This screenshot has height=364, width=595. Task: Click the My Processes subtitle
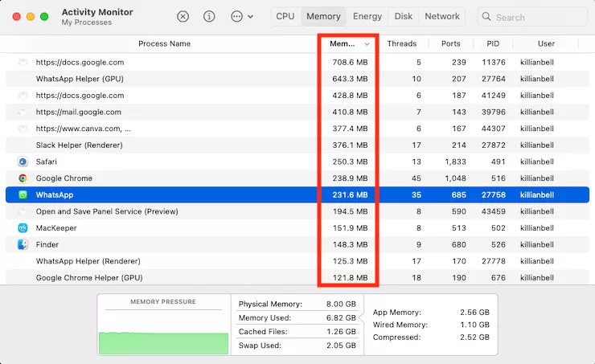(87, 22)
